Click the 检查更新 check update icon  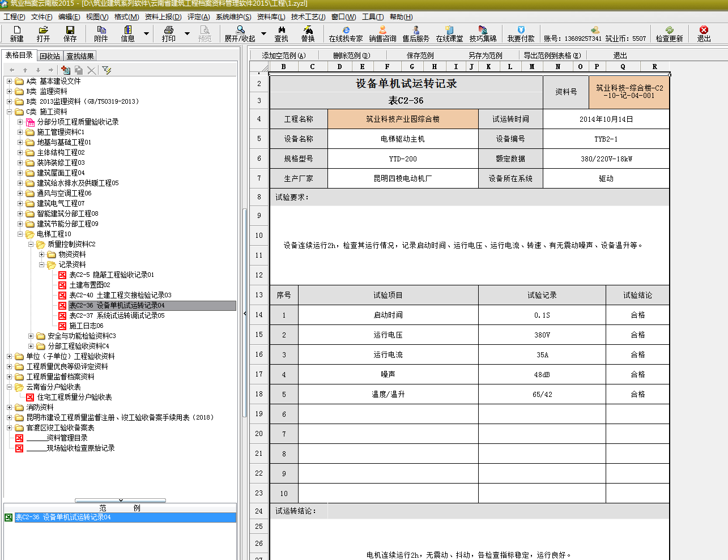[670, 33]
